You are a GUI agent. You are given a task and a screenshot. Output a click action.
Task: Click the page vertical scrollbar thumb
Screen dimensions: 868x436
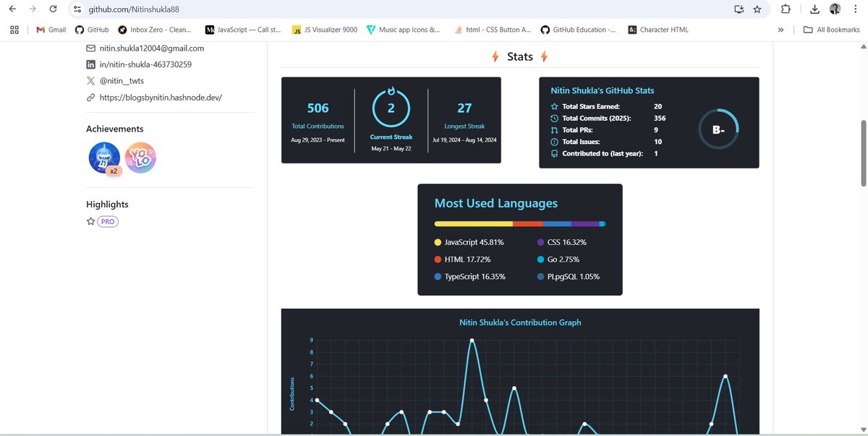click(862, 153)
